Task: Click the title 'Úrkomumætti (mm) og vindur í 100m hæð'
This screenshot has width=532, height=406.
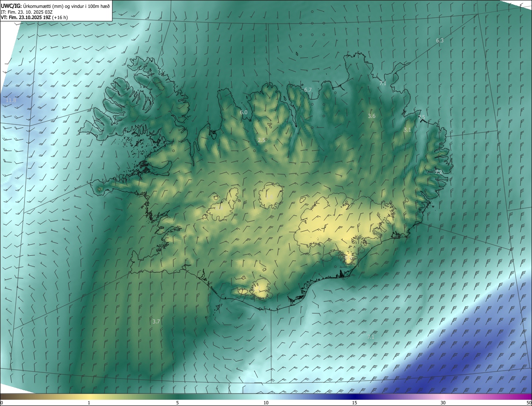Action: click(66, 6)
